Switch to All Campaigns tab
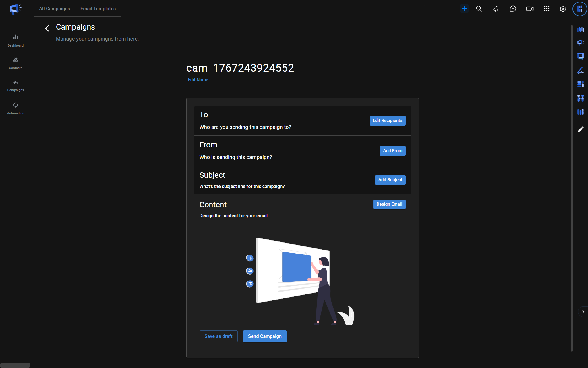 point(55,9)
